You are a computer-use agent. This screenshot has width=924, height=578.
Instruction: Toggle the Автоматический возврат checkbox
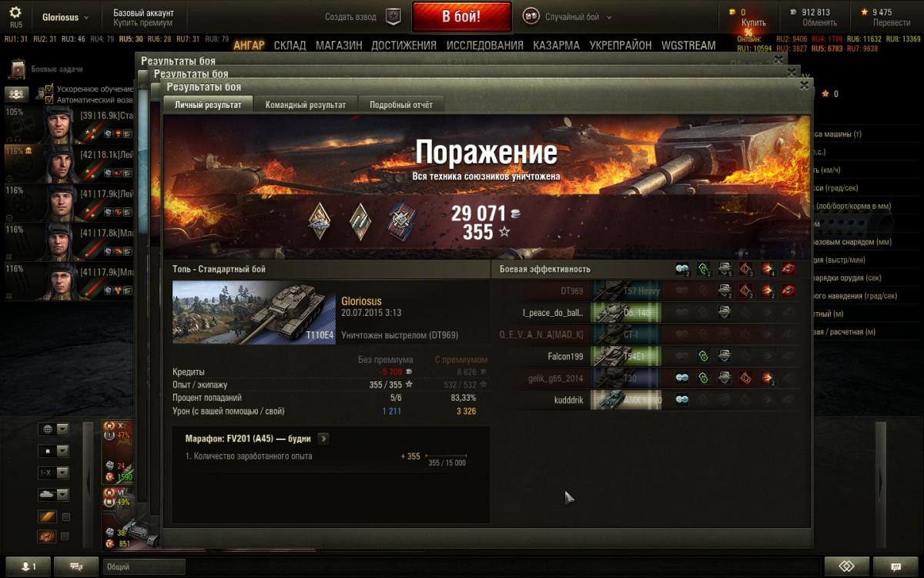click(x=49, y=100)
